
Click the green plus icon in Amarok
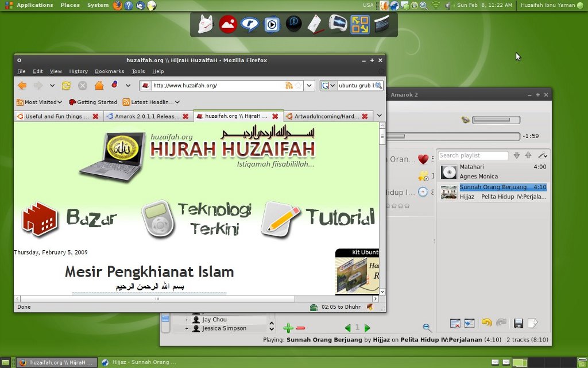[x=288, y=328]
